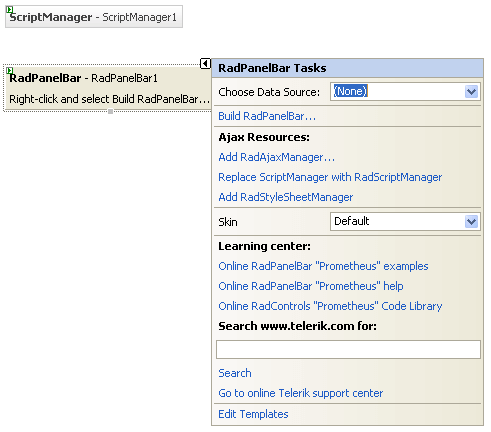Click the "Right-click and select Build RadPanelBar..." text
491x432 pixels.
pyautogui.click(x=109, y=99)
